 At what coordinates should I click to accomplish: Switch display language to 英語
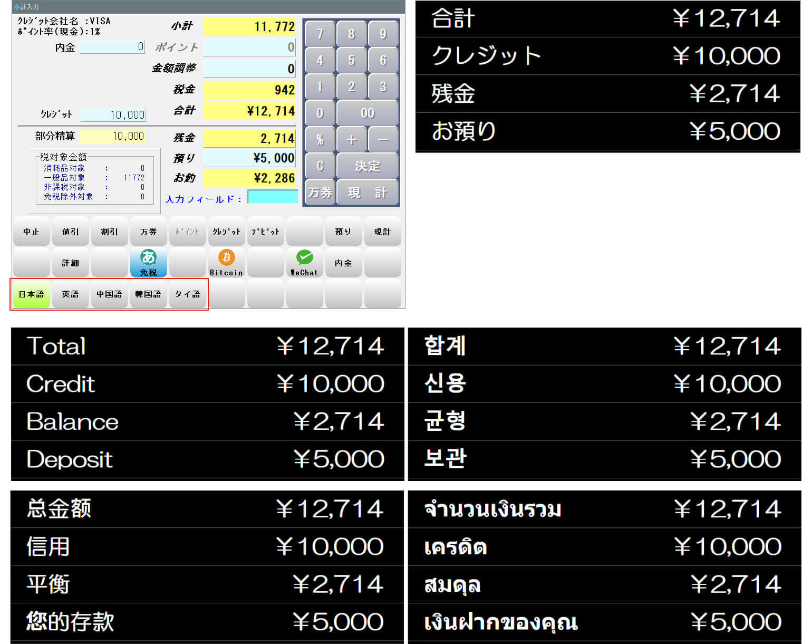coord(70,294)
